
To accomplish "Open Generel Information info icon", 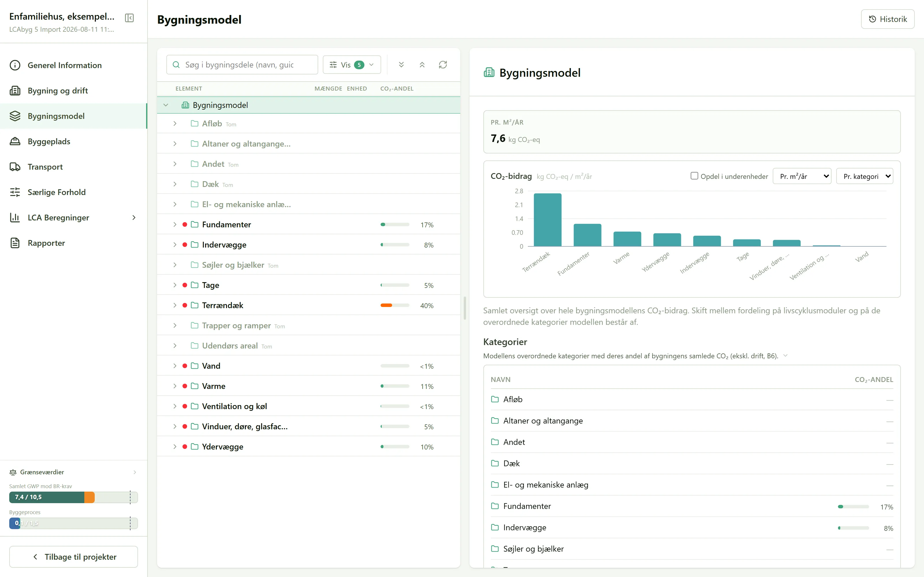I will (x=15, y=65).
